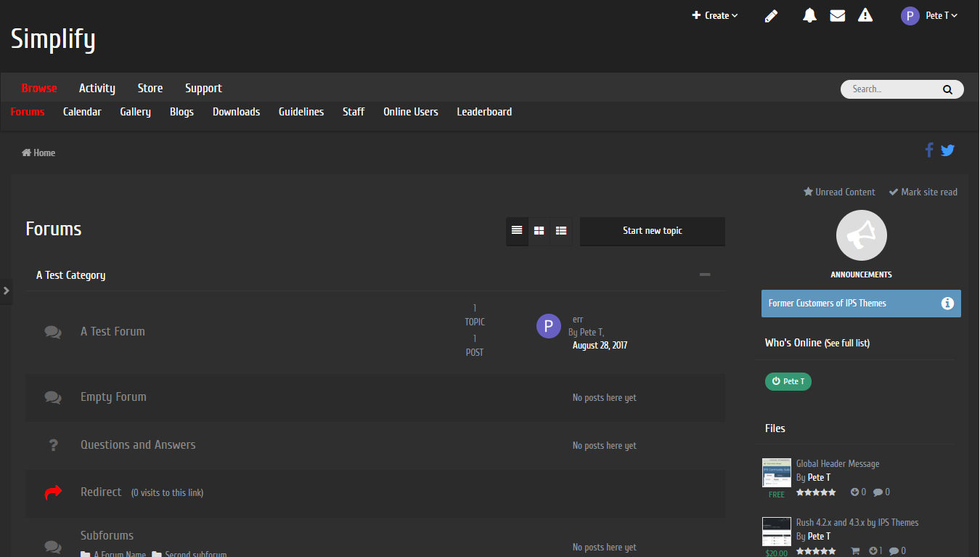Viewport: 980px width, 557px height.
Task: Open the Staff submenu item
Action: point(354,112)
